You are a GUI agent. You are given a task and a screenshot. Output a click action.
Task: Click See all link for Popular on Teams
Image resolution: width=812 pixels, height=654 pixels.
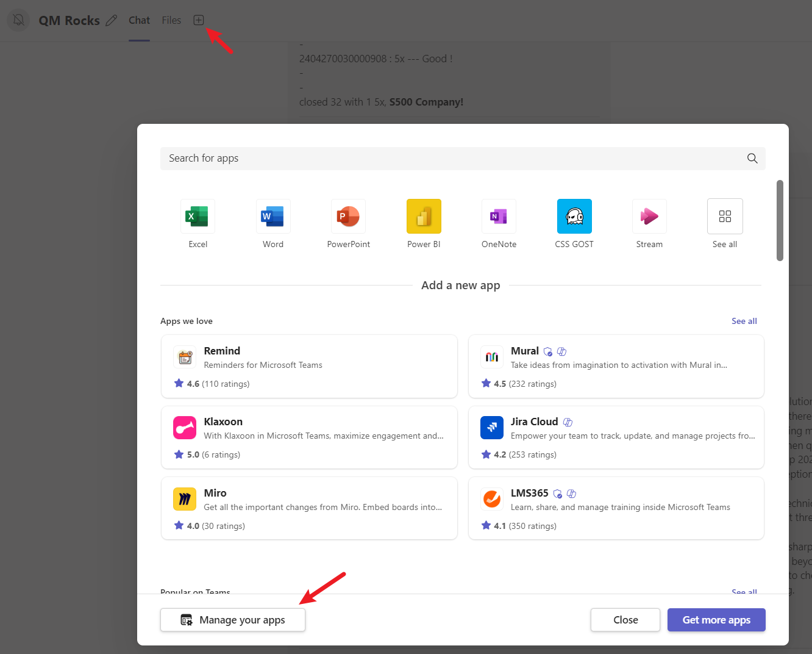pyautogui.click(x=744, y=591)
